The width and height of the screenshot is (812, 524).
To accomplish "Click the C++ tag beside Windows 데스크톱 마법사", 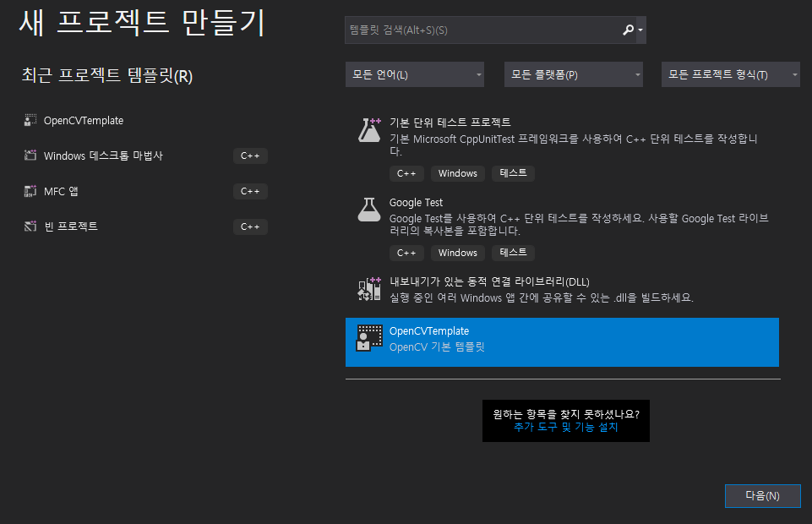I will (250, 156).
